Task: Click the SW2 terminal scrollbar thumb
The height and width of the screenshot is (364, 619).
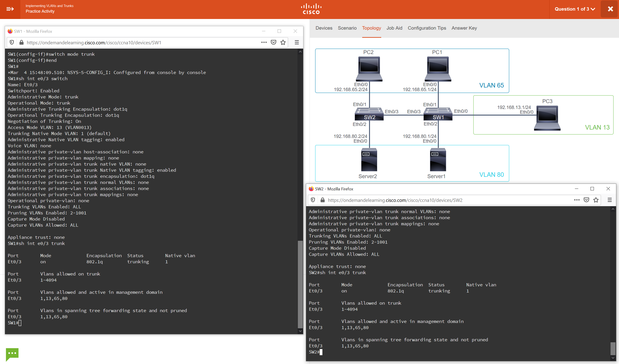Action: point(613,349)
